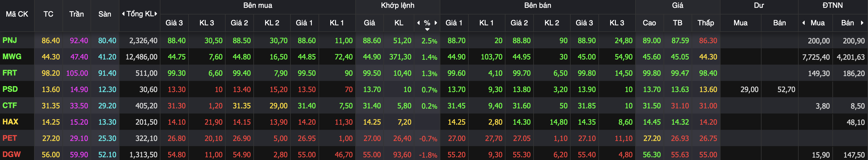The image size is (868, 160).
Task: Click MWG foreign buy value 7,725,40
Action: point(816,57)
